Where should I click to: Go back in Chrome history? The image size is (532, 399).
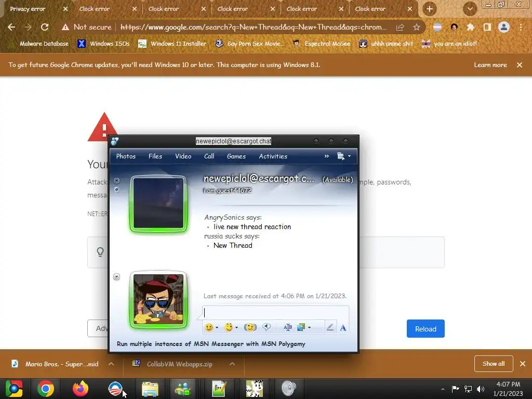11,27
